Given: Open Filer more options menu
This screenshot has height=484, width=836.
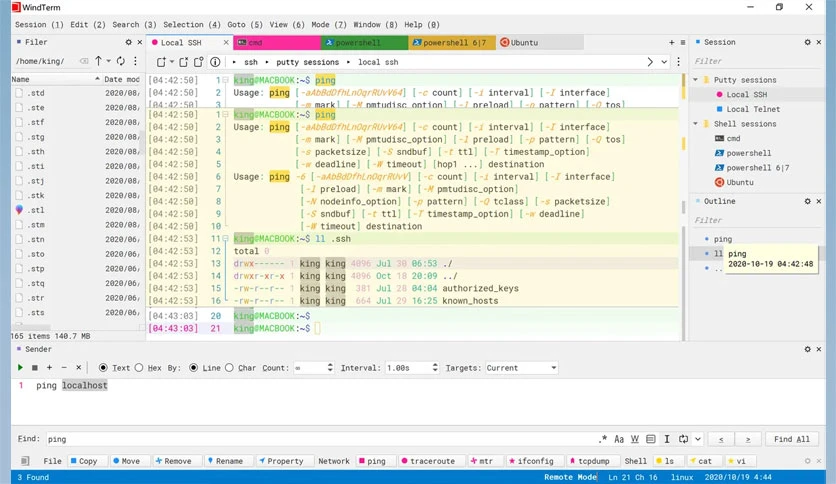Looking at the screenshot, I should point(135,61).
